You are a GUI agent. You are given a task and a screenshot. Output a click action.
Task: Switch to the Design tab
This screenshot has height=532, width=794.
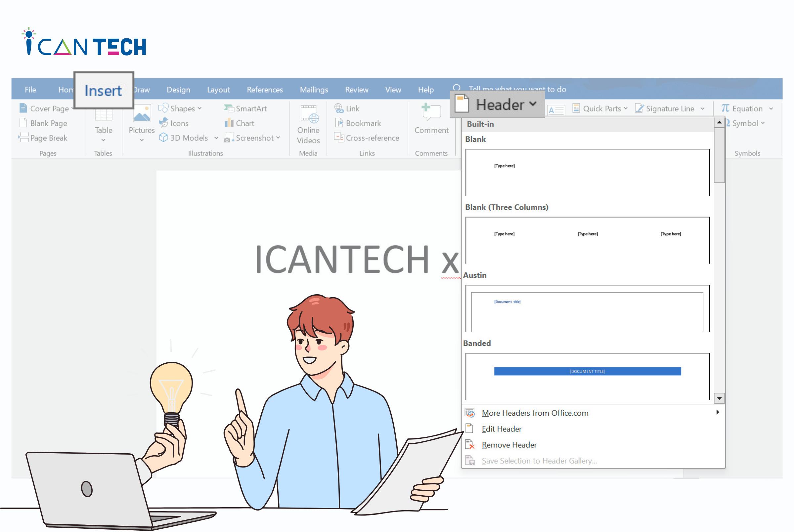point(178,90)
